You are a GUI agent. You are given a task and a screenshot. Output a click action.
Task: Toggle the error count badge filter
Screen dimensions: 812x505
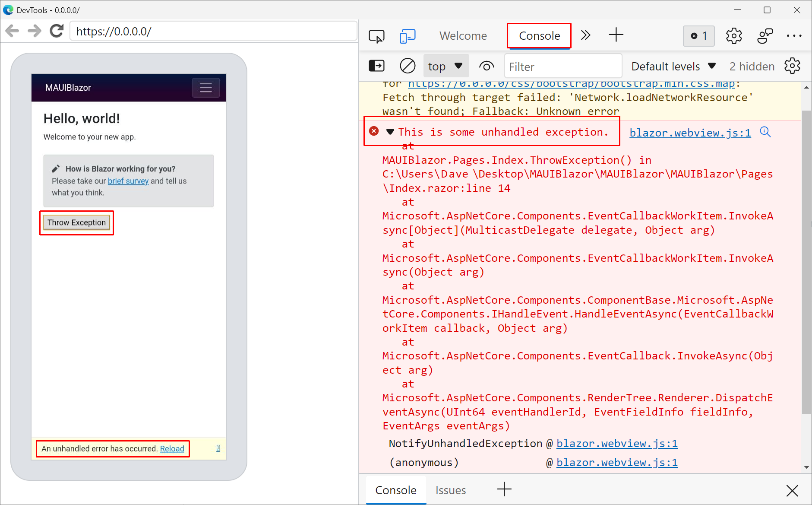point(698,36)
